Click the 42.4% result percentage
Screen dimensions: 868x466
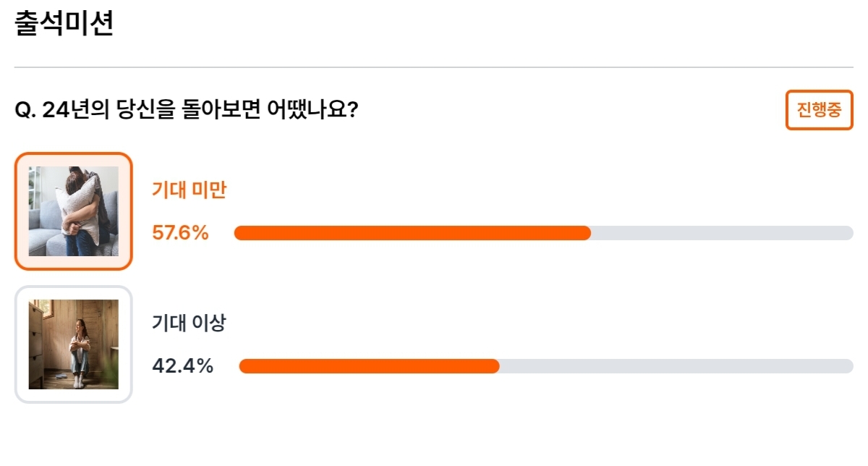182,366
